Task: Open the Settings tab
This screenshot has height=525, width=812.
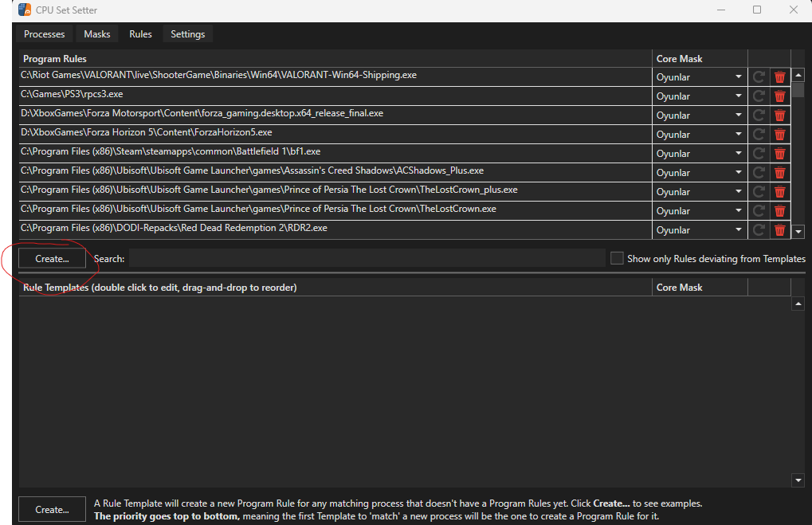Action: (187, 34)
